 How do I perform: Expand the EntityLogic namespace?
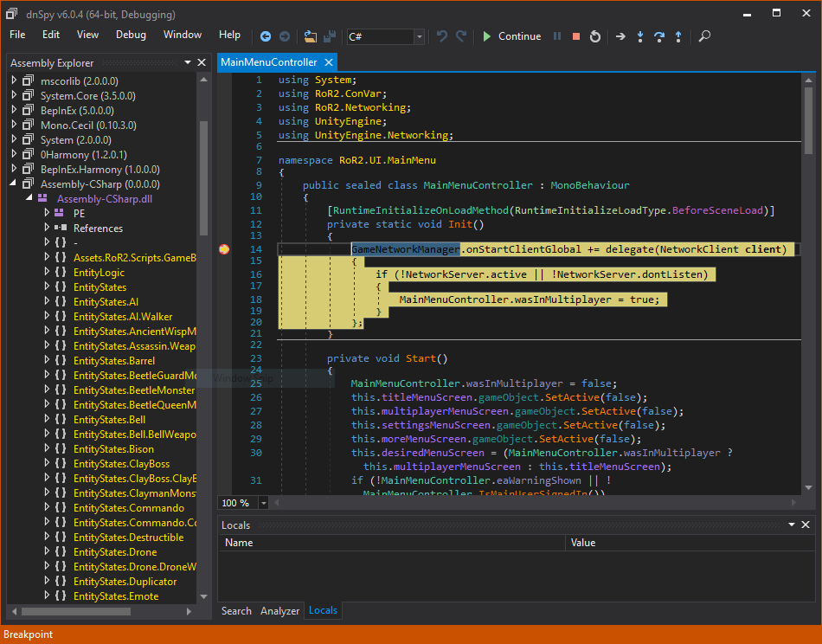click(x=47, y=272)
